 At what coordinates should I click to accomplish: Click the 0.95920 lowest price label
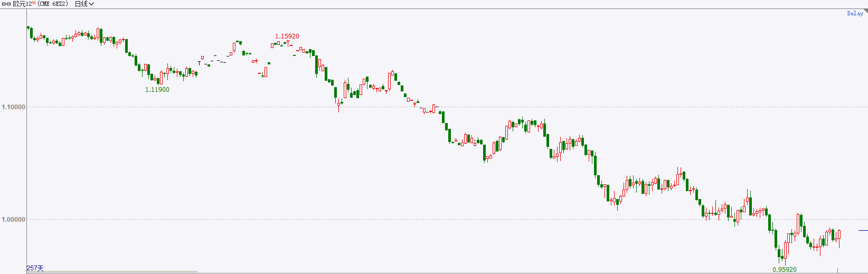[x=785, y=270]
